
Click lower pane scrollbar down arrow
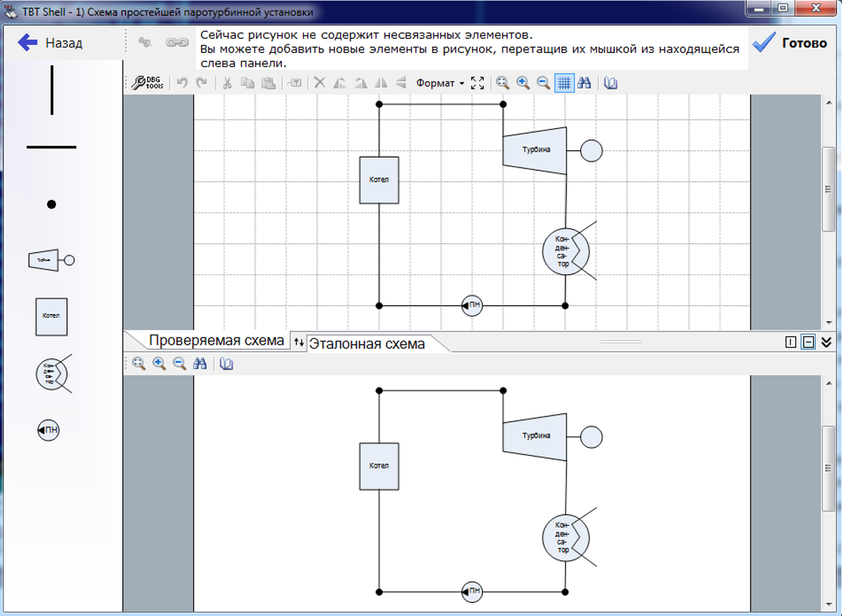pyautogui.click(x=829, y=604)
